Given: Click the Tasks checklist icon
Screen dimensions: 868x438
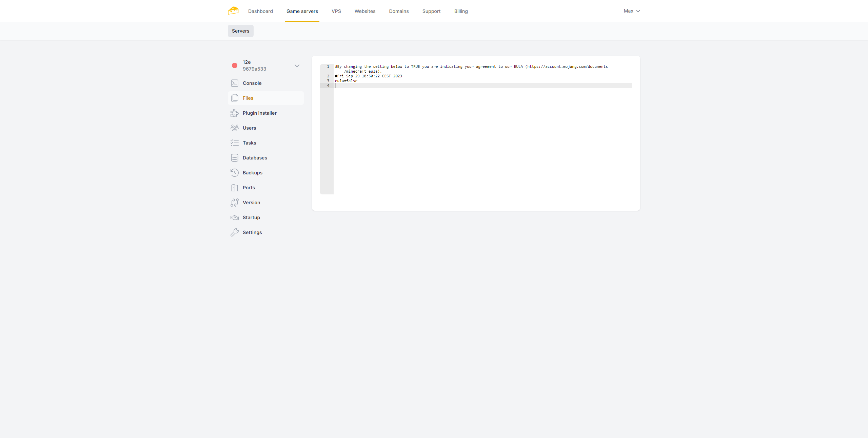Looking at the screenshot, I should [234, 143].
